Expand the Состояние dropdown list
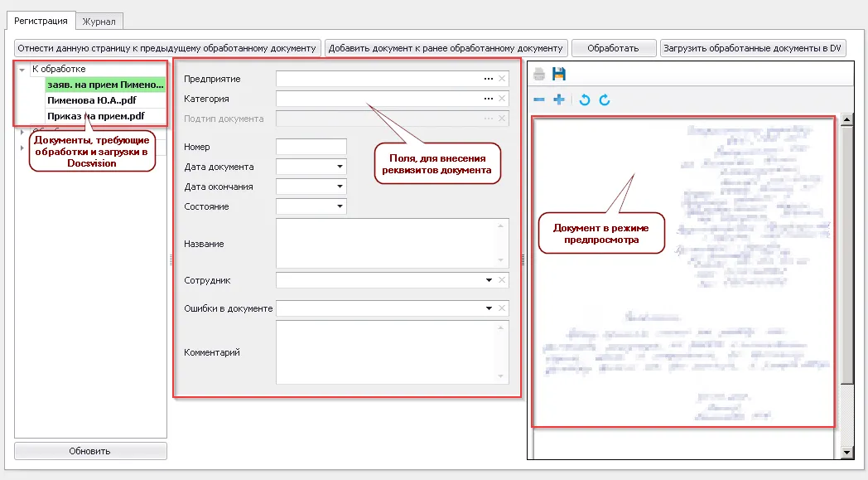Viewport: 868px width, 480px height. tap(340, 206)
